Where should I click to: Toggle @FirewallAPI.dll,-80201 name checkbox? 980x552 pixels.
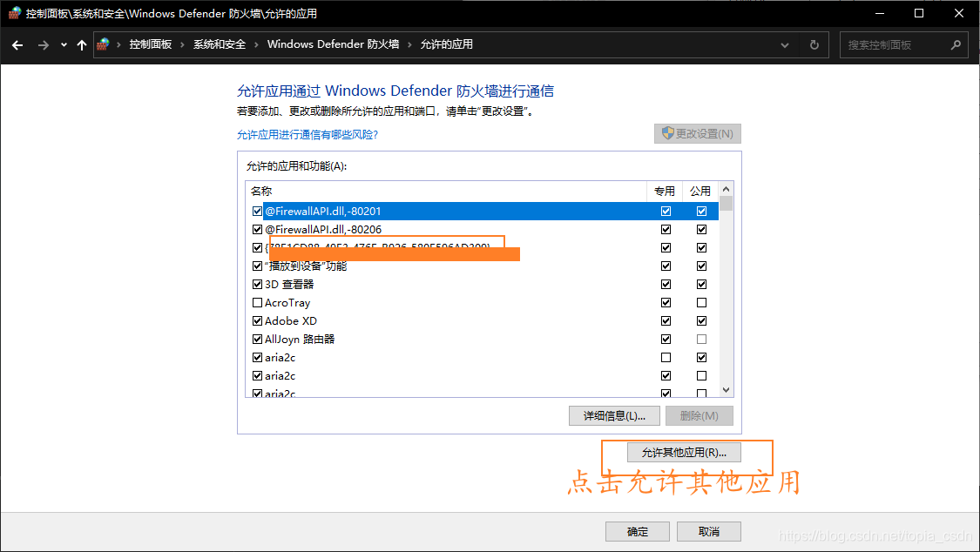257,211
